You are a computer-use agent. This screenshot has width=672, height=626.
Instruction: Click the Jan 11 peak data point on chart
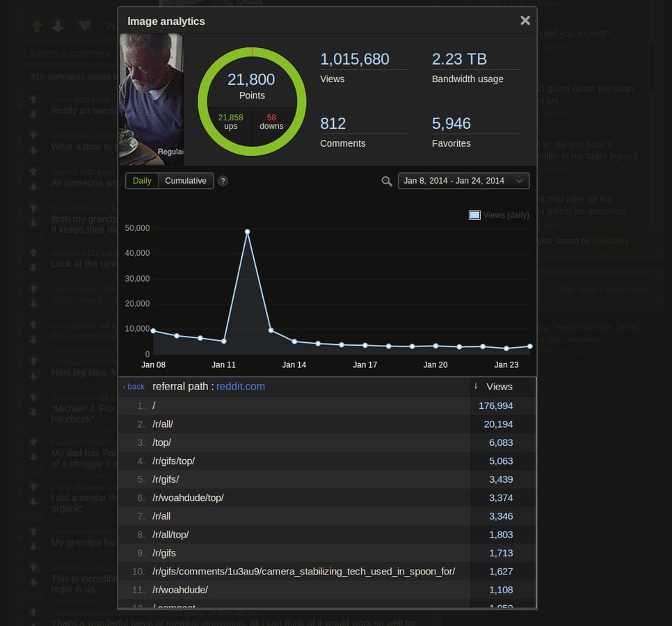coord(248,231)
